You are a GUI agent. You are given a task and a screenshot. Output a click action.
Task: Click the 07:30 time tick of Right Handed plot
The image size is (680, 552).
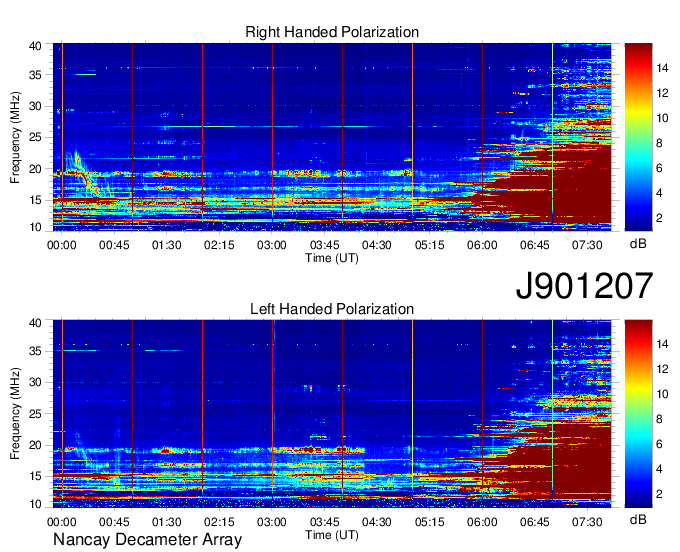pyautogui.click(x=587, y=245)
